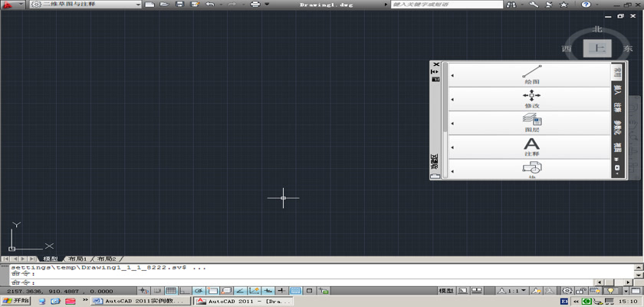This screenshot has width=644, height=307.
Task: Click the Undo arrow
Action: click(x=210, y=5)
